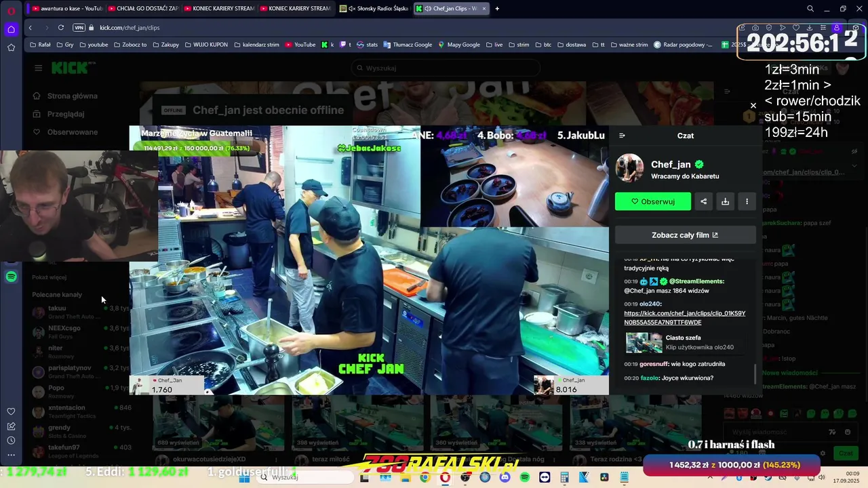Go back in browser history
This screenshot has height=488, width=868.
point(31,28)
